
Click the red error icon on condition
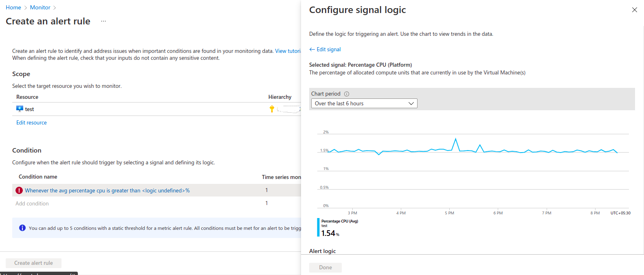[x=19, y=190]
